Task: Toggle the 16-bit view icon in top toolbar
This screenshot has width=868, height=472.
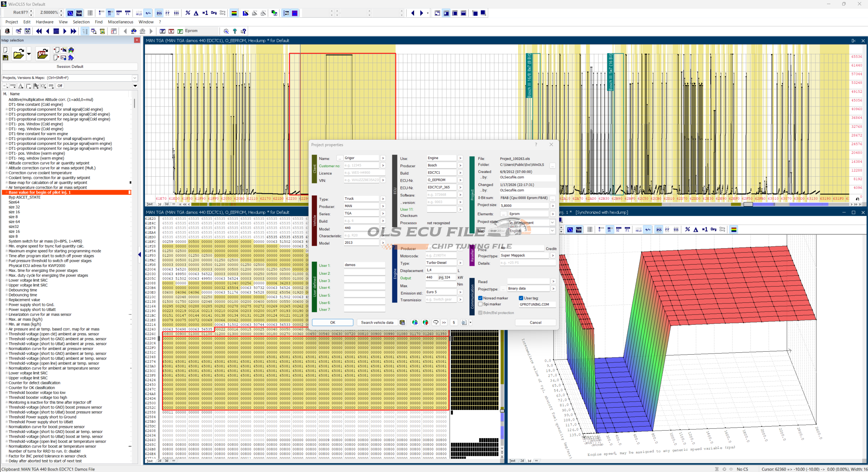Action: [110, 13]
